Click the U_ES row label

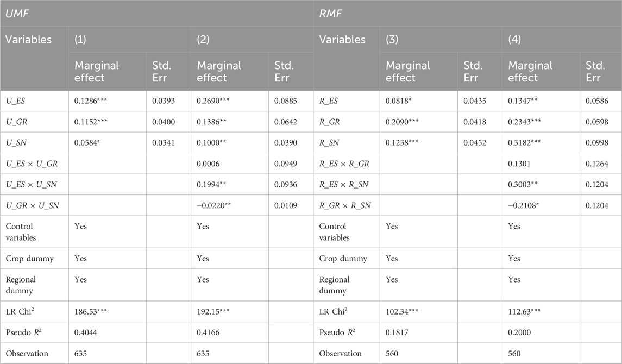(17, 101)
